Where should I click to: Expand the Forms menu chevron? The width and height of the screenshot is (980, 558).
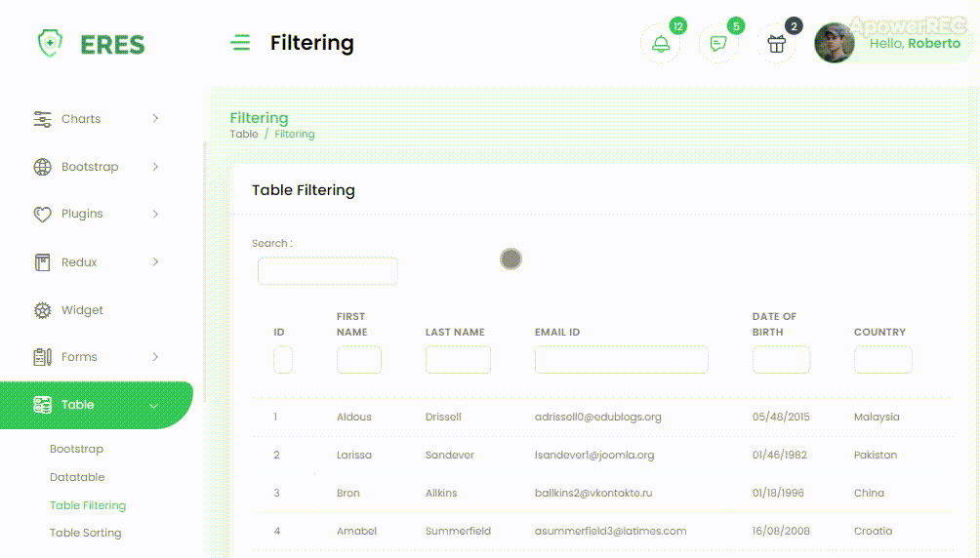pos(155,357)
